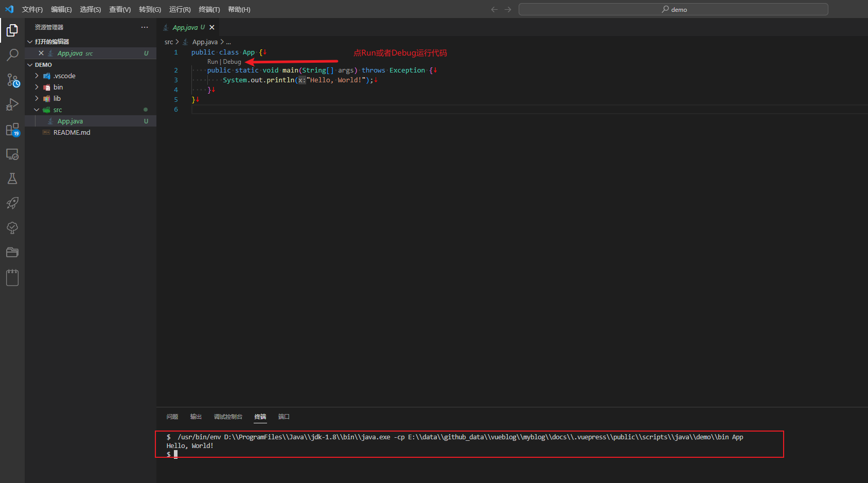
Task: Open the 帮助(H) menu
Action: tap(239, 9)
